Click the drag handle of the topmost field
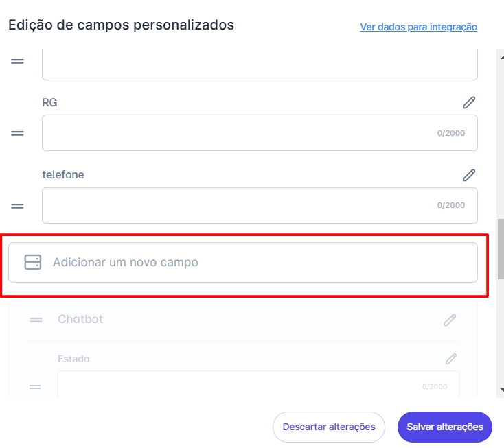504x448 pixels. pyautogui.click(x=17, y=61)
